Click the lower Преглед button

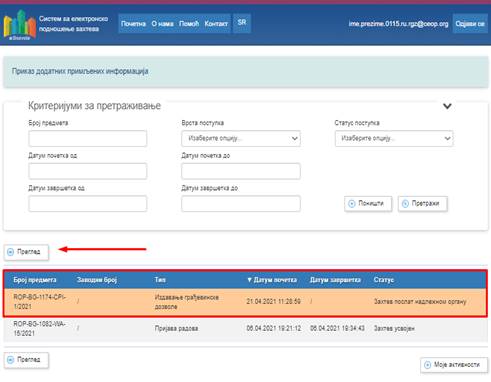(26, 360)
